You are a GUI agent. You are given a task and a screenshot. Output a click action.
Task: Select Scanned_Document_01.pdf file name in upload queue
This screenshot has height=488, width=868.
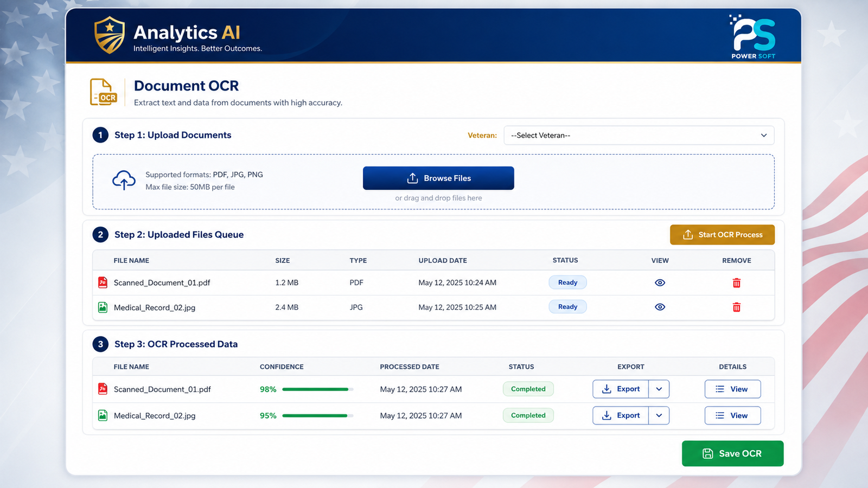[162, 283]
